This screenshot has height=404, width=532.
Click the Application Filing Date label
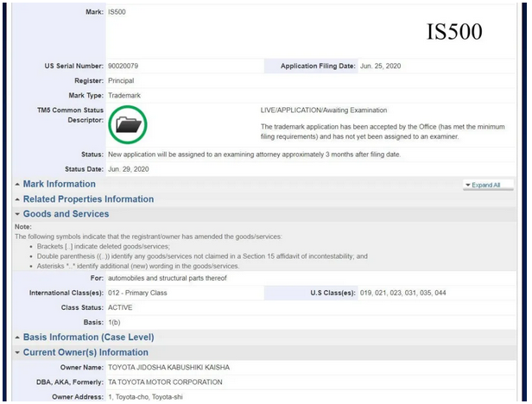pos(318,66)
